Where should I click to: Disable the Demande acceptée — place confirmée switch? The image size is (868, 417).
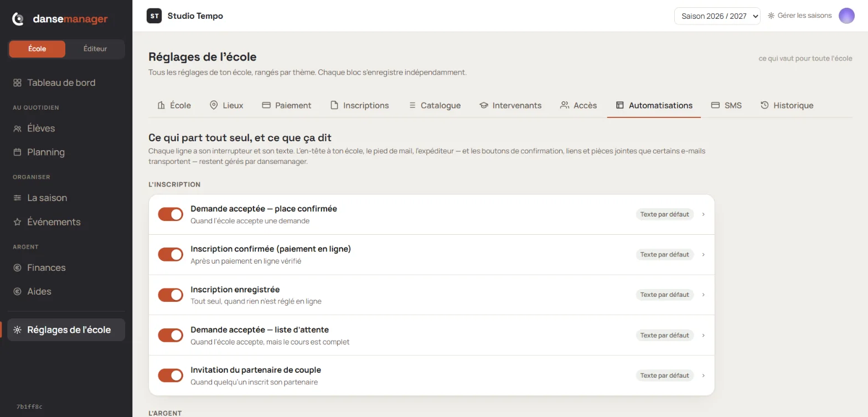(170, 214)
